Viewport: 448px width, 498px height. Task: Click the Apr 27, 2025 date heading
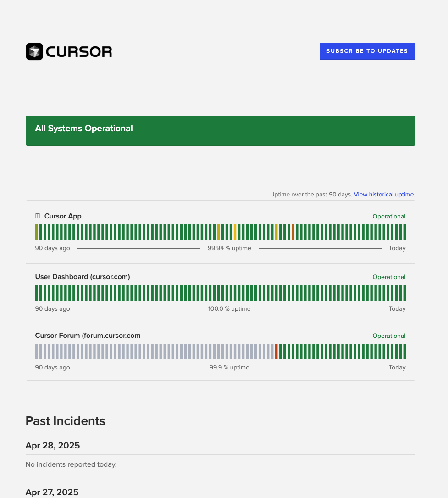[x=52, y=492]
